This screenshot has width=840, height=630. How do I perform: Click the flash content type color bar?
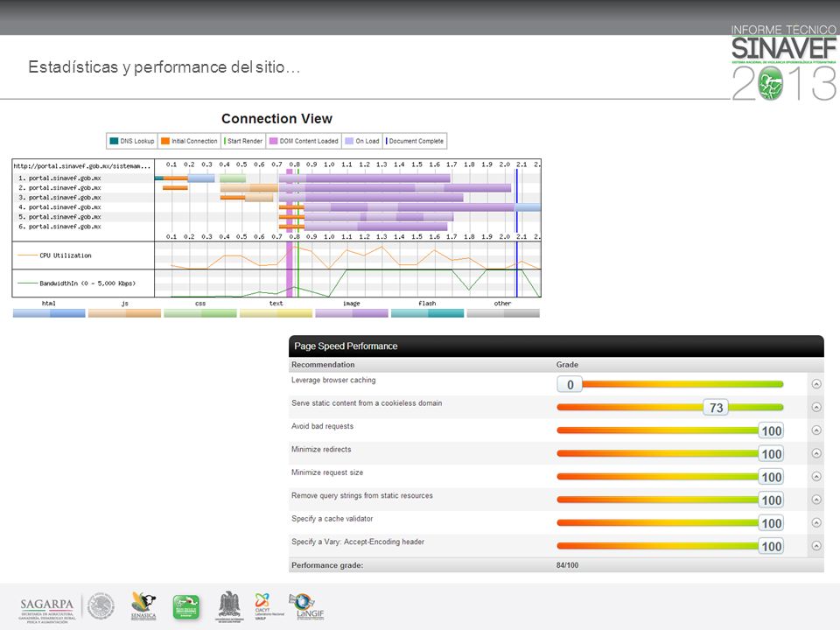(x=428, y=313)
